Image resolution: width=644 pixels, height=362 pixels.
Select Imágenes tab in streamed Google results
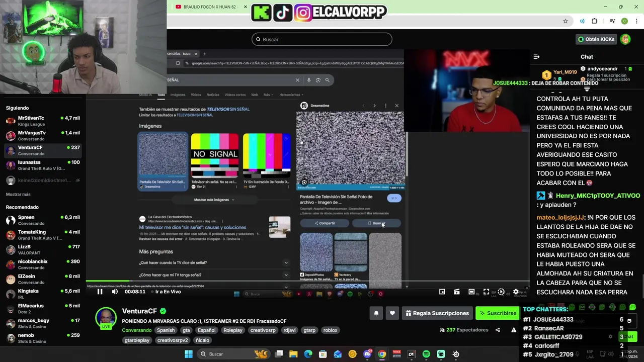coord(178,95)
